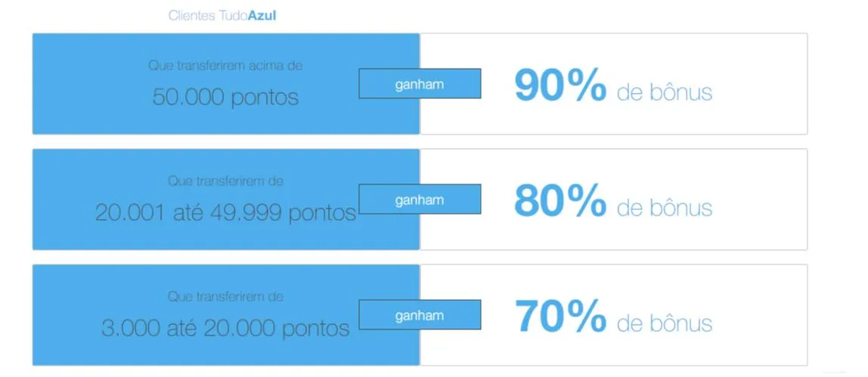Screen dimensions: 868x377
Task: Click the large '90%' bonus figure
Action: pyautogui.click(x=560, y=86)
